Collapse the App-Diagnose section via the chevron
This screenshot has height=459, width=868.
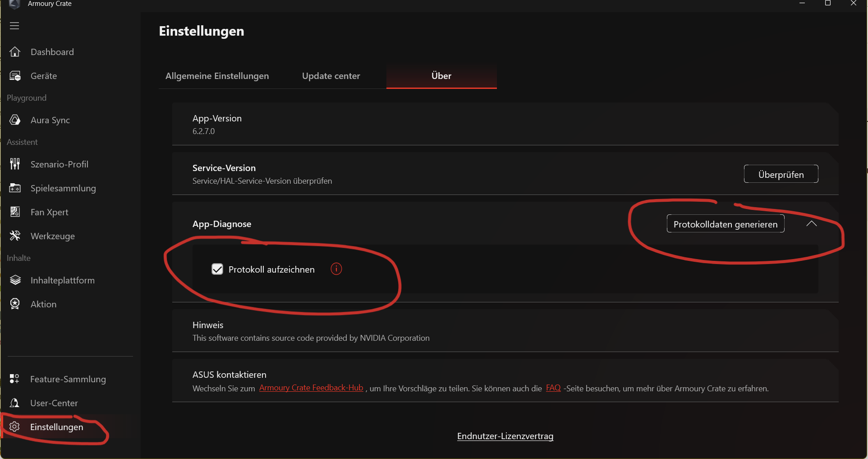tap(811, 223)
